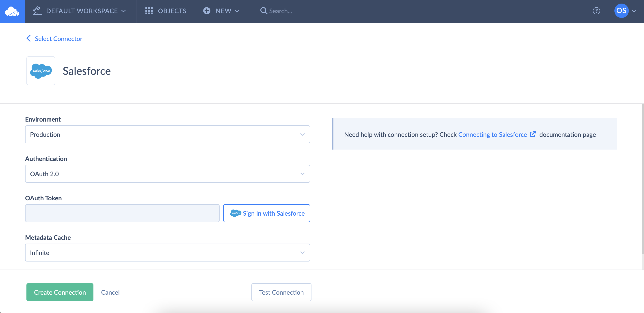Viewport: 644px width, 313px height.
Task: Open Connecting to Salesforce documentation link
Action: [492, 134]
